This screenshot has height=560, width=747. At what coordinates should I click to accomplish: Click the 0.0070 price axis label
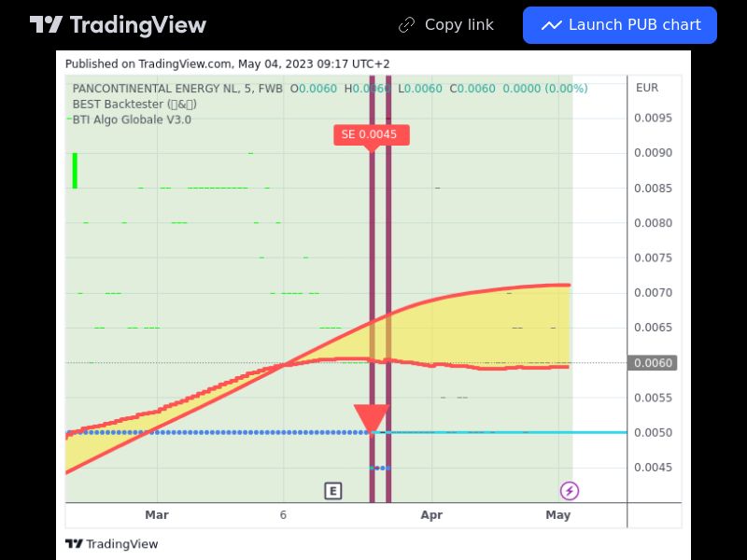point(653,292)
